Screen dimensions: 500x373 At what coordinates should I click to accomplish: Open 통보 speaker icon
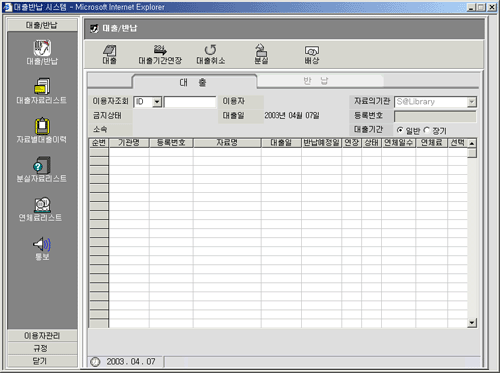click(42, 244)
